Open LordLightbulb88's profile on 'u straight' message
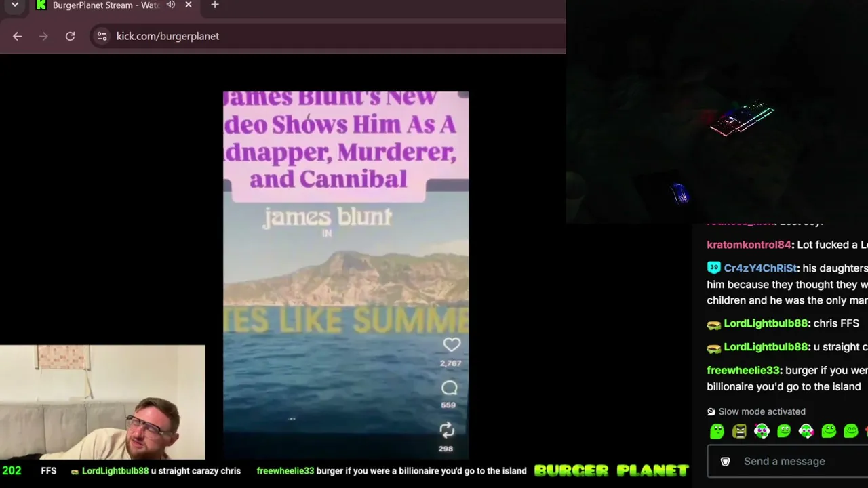This screenshot has height=488, width=868. [x=766, y=347]
